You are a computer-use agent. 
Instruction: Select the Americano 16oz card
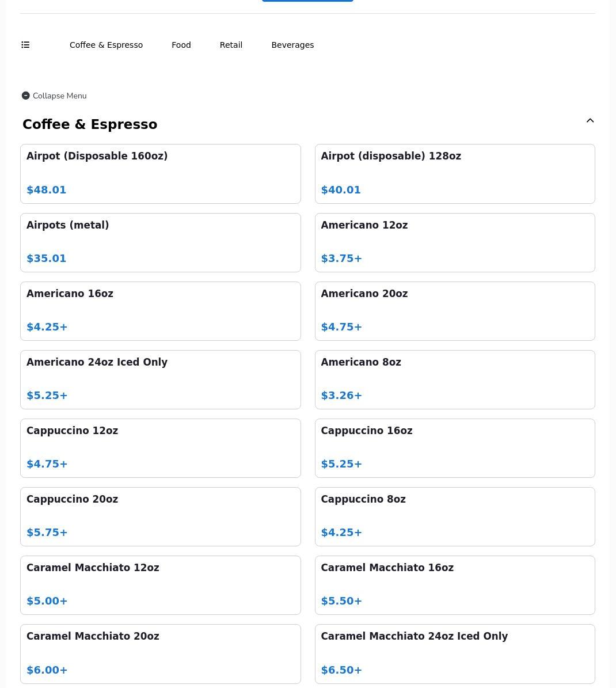[161, 311]
